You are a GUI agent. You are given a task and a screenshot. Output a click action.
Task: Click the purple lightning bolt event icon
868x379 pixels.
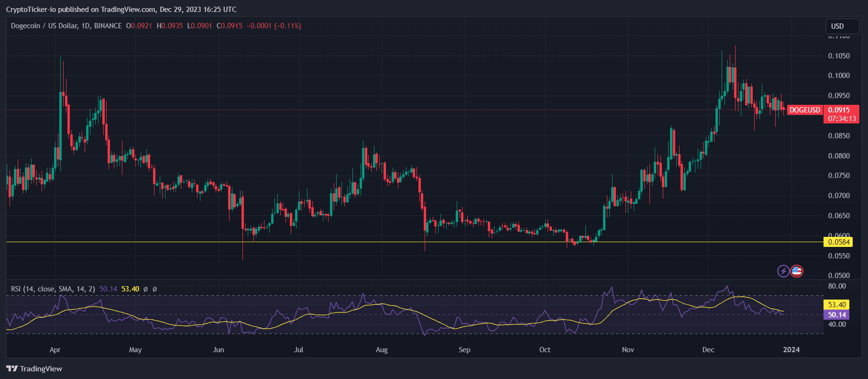click(783, 271)
